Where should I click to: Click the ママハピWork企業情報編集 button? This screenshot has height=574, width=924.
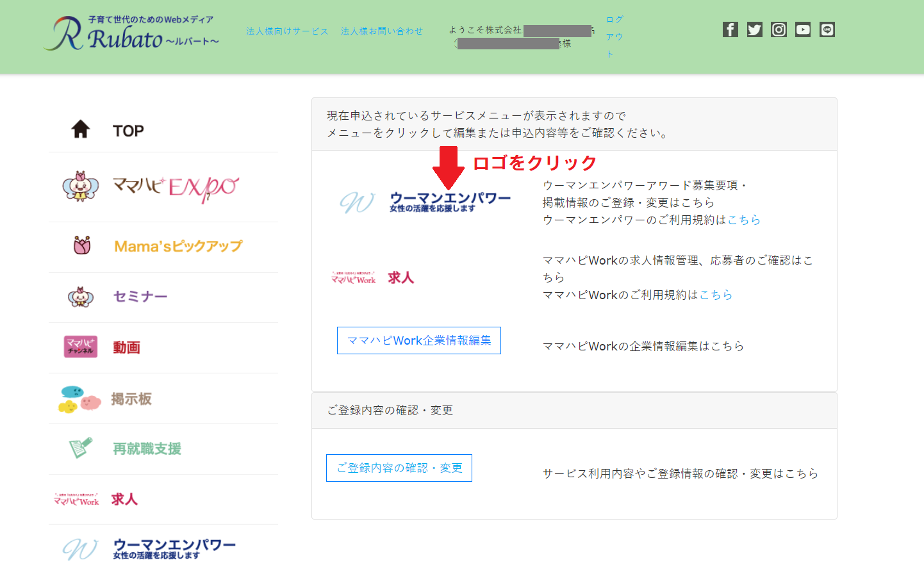(419, 341)
